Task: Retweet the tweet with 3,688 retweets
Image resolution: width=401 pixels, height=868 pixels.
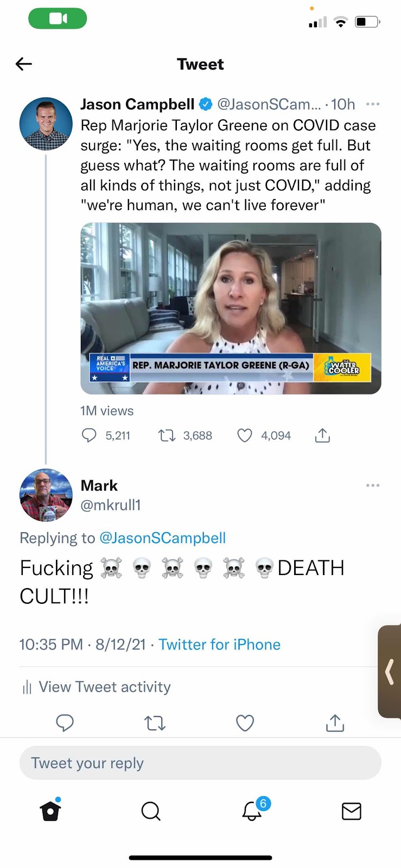Action: [167, 435]
